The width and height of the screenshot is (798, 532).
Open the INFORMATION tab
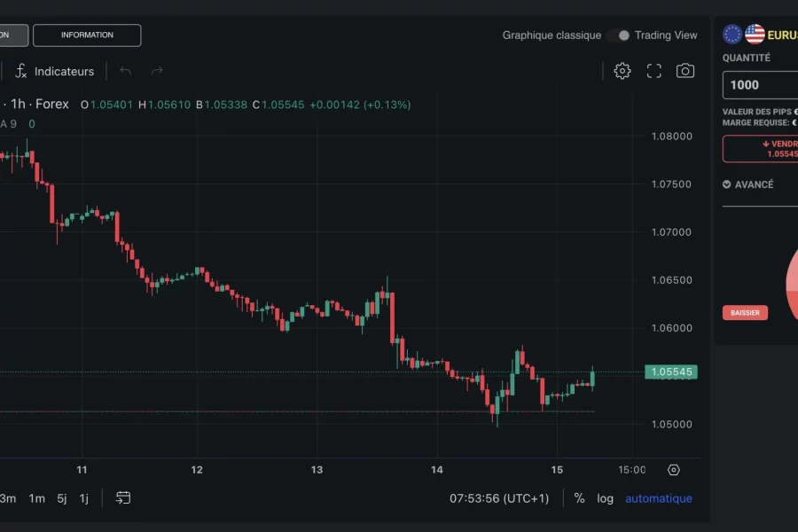87,35
